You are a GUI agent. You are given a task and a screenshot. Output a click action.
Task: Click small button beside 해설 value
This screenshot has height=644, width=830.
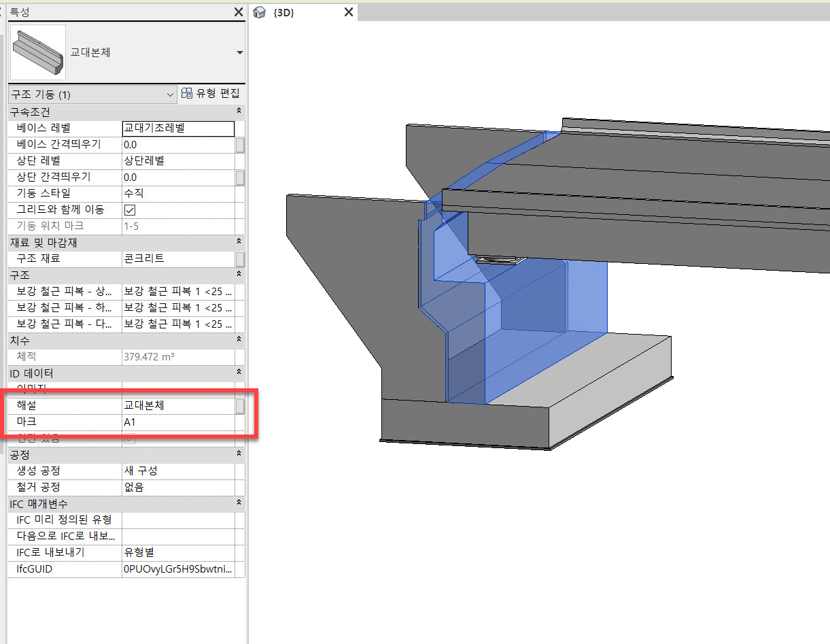click(x=240, y=406)
